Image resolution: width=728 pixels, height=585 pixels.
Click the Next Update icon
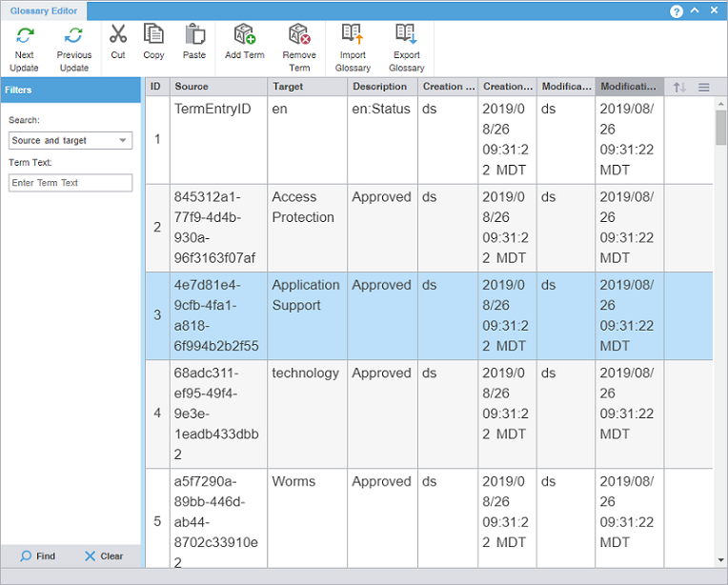click(25, 36)
